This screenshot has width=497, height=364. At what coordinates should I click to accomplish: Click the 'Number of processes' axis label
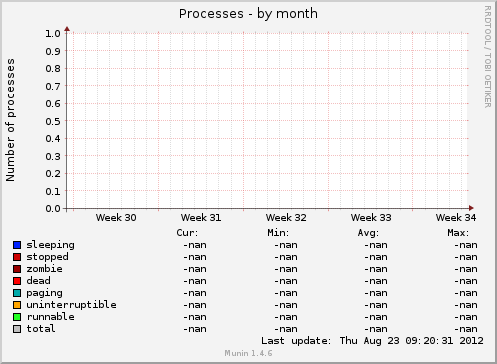coord(10,120)
